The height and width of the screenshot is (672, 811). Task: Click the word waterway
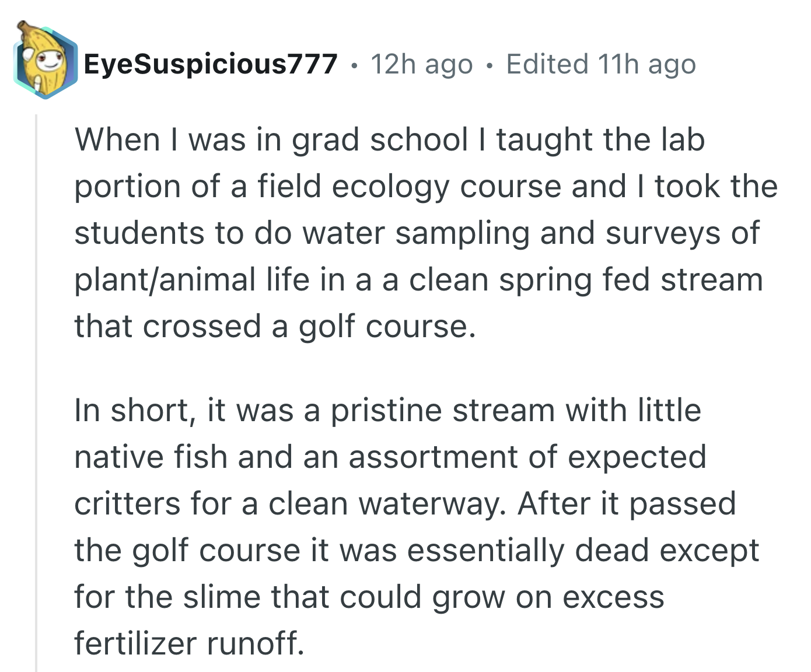(x=432, y=504)
